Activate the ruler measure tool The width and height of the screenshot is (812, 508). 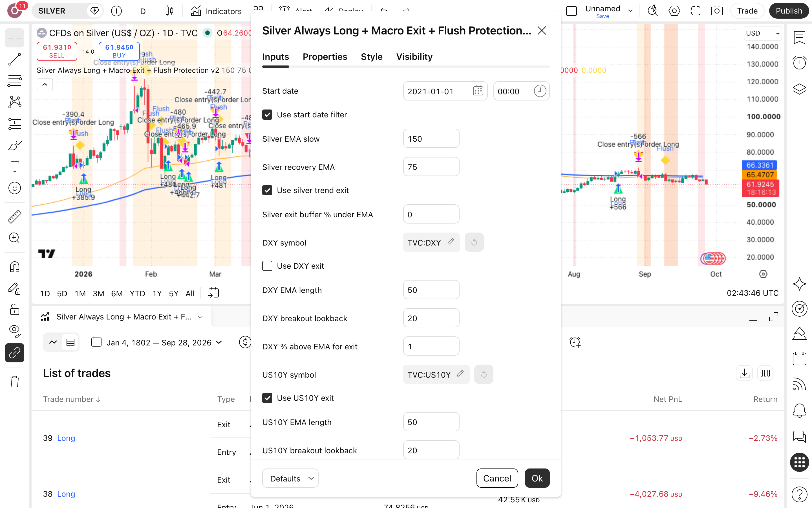pyautogui.click(x=14, y=217)
